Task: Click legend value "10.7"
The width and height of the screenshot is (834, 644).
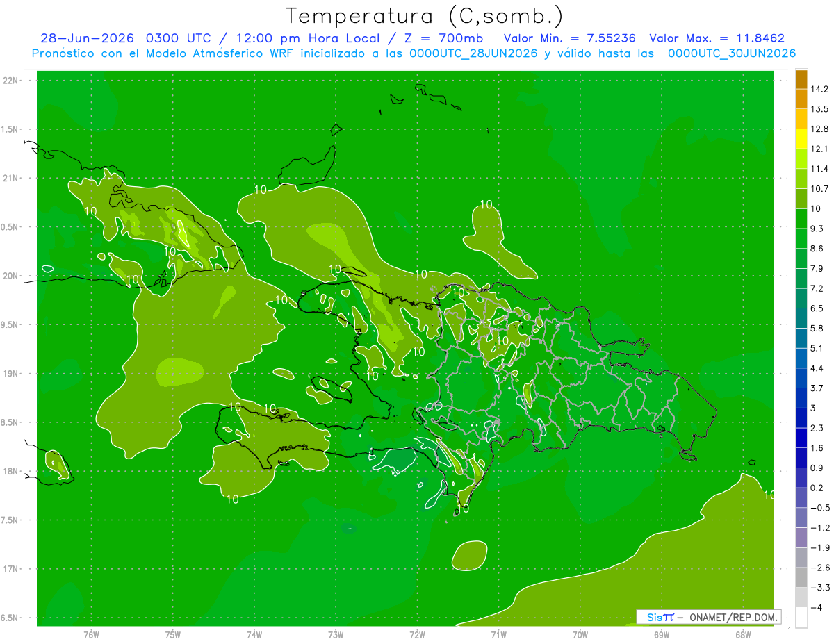Action: pyautogui.click(x=819, y=189)
